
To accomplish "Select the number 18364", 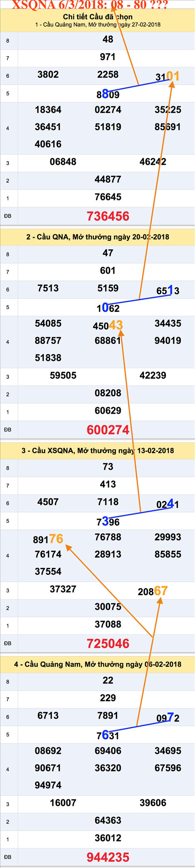I will click(x=48, y=110).
